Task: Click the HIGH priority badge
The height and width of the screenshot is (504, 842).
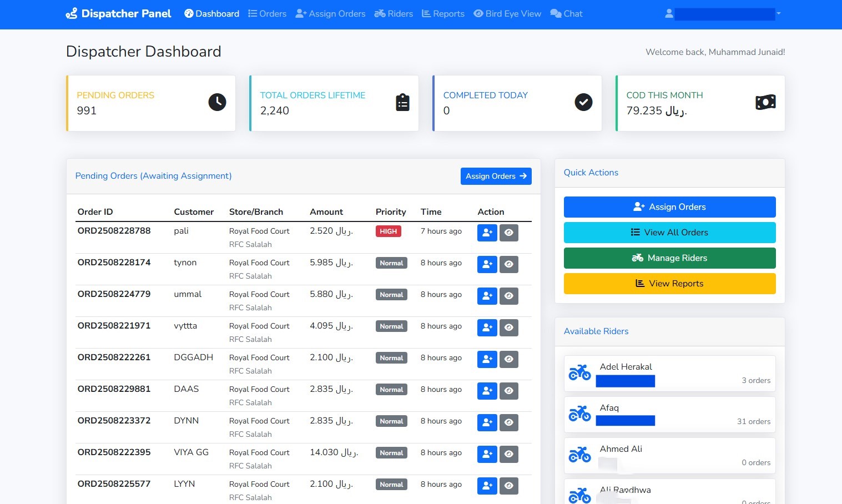Action: point(389,231)
